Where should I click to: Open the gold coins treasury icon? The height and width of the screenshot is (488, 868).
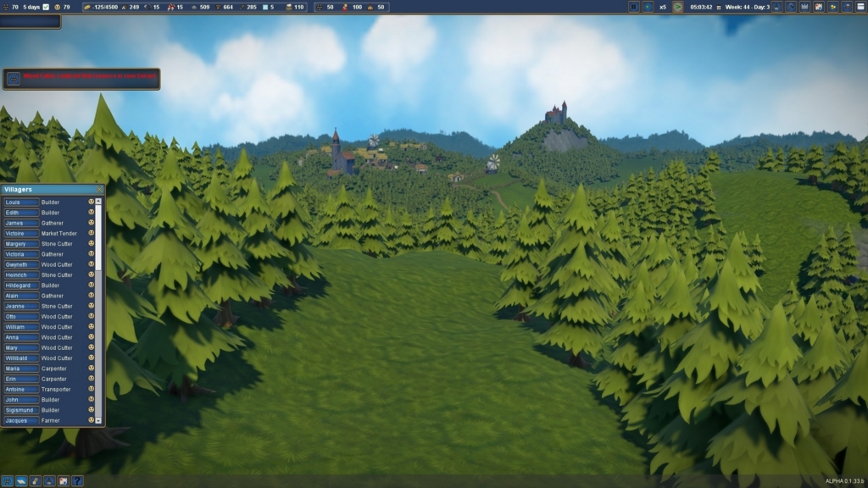click(832, 7)
